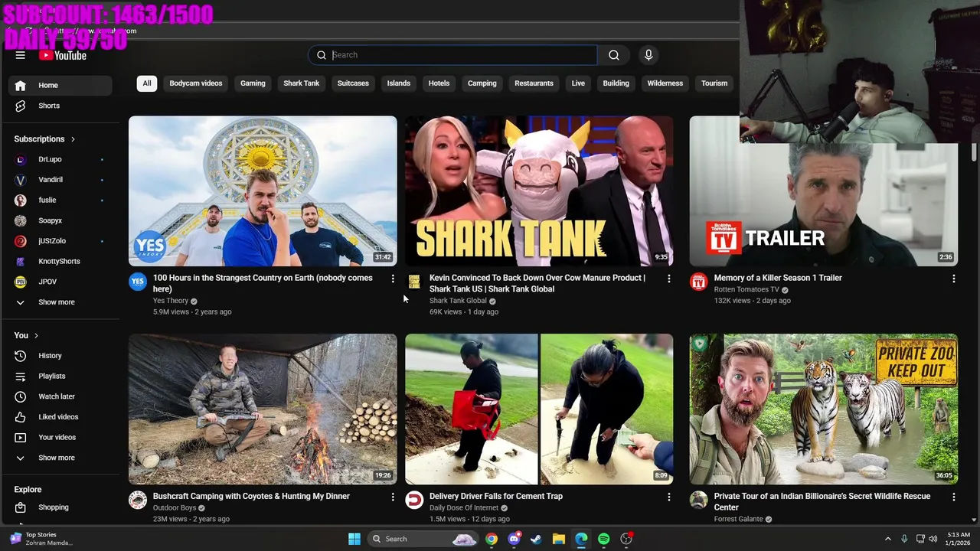Select the Bodycam videos chip

pos(196,83)
